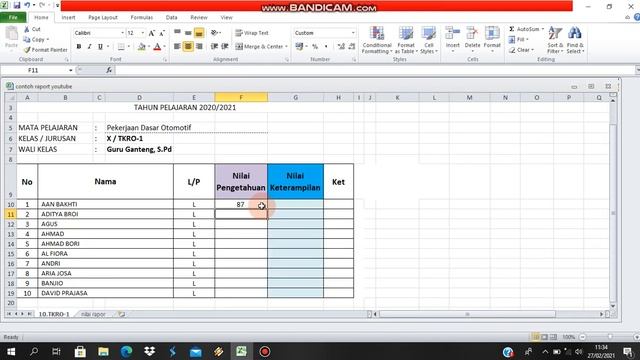Switch to the Review tab
Screen dimensions: 640x360
[x=199, y=18]
